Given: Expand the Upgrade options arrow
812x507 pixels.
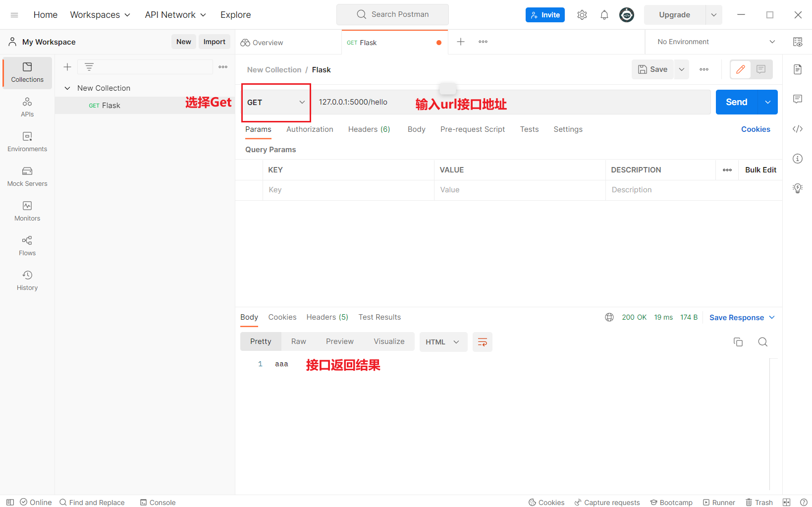Looking at the screenshot, I should tap(714, 15).
